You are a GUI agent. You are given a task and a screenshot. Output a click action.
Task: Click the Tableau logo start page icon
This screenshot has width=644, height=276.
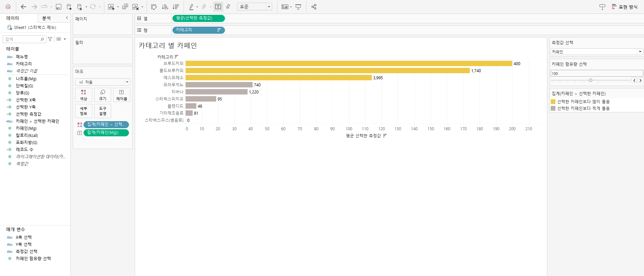click(x=8, y=7)
